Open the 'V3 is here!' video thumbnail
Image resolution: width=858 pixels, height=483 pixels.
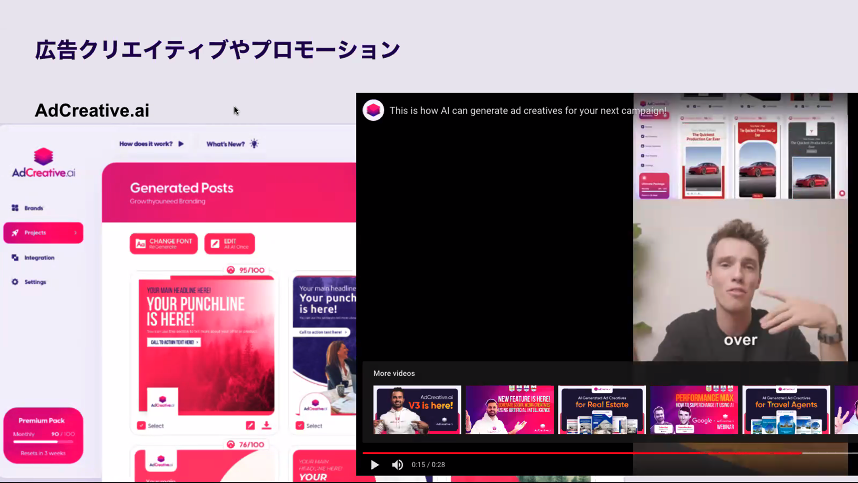(x=417, y=410)
